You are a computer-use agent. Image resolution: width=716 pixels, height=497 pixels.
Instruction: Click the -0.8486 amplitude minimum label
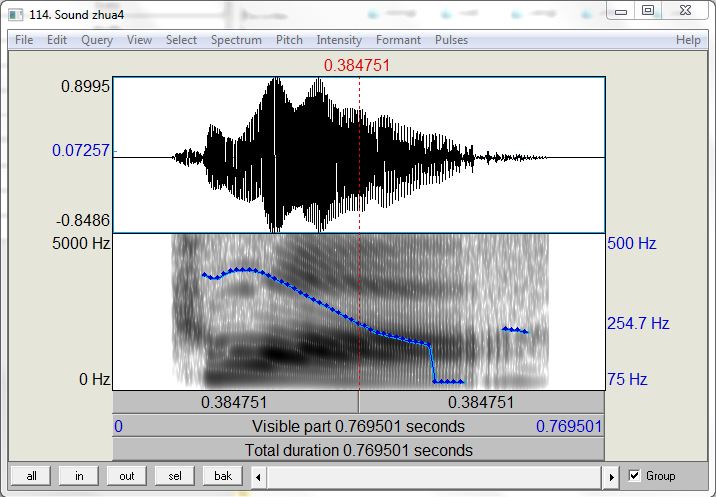coord(83,221)
